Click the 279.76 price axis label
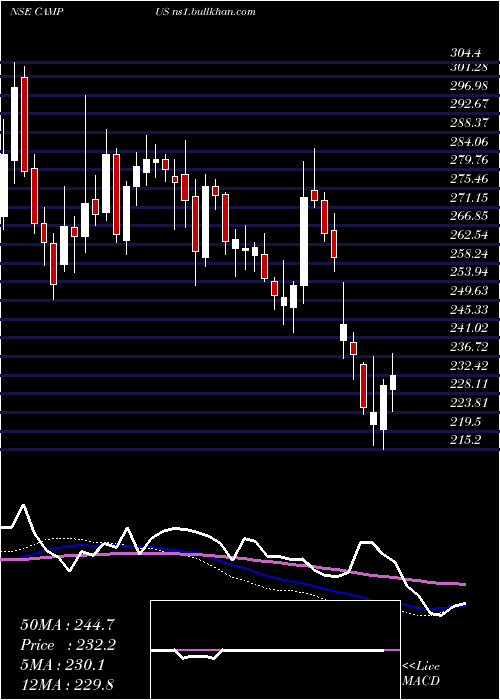Screen dimensions: 500x700 tap(469, 160)
